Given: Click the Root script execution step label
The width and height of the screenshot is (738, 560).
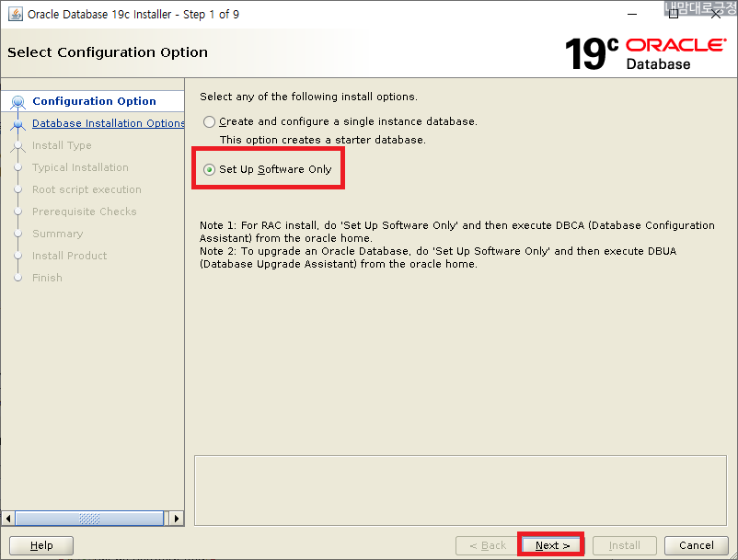Looking at the screenshot, I should (86, 189).
